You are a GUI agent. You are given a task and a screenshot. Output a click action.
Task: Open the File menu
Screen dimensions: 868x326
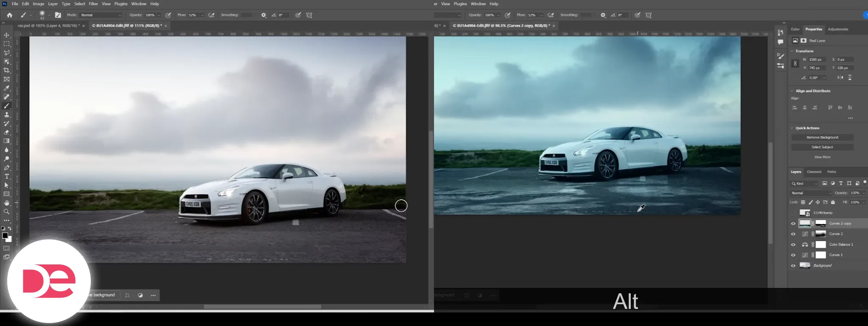pos(15,4)
